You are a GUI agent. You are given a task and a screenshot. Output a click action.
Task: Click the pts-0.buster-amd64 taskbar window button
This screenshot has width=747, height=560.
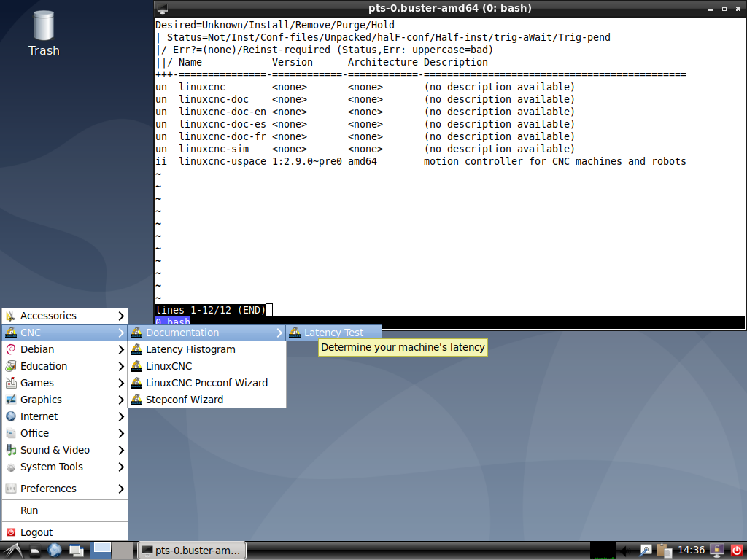pyautogui.click(x=191, y=551)
